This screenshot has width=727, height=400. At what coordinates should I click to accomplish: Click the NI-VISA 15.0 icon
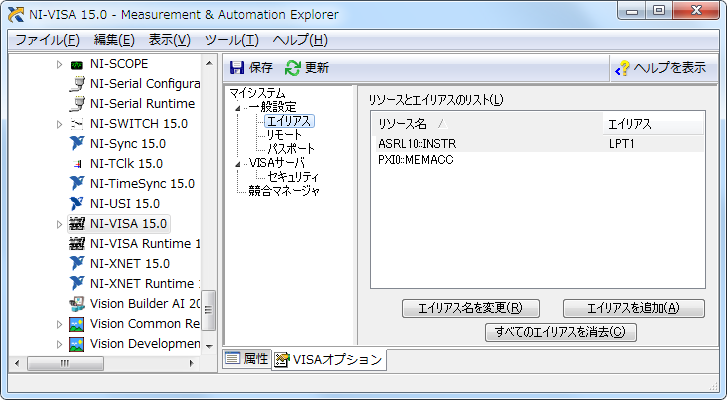77,224
